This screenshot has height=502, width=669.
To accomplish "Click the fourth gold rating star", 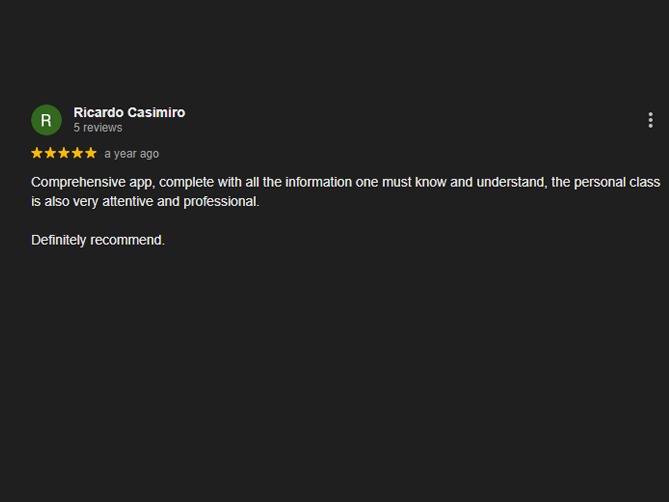I will [x=77, y=153].
